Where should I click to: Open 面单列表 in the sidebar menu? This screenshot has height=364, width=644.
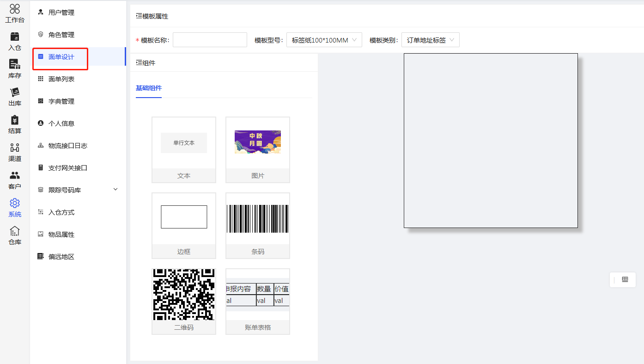(x=61, y=79)
